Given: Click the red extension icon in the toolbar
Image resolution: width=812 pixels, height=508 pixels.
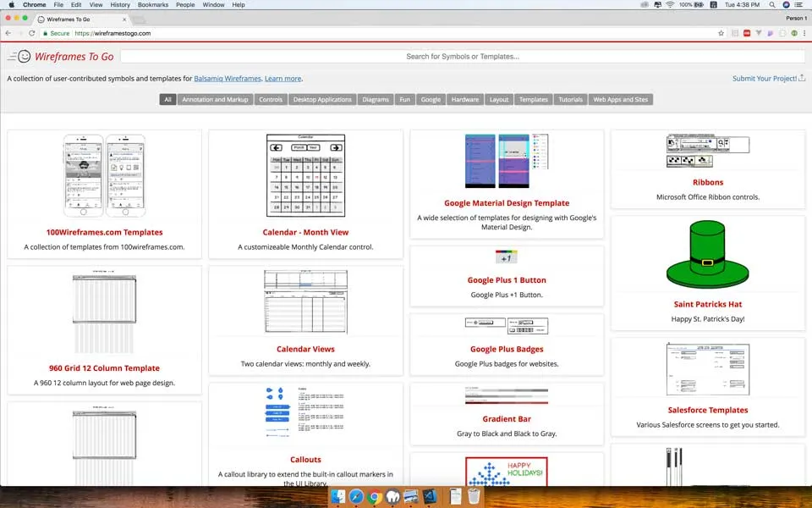Looking at the screenshot, I should [747, 32].
